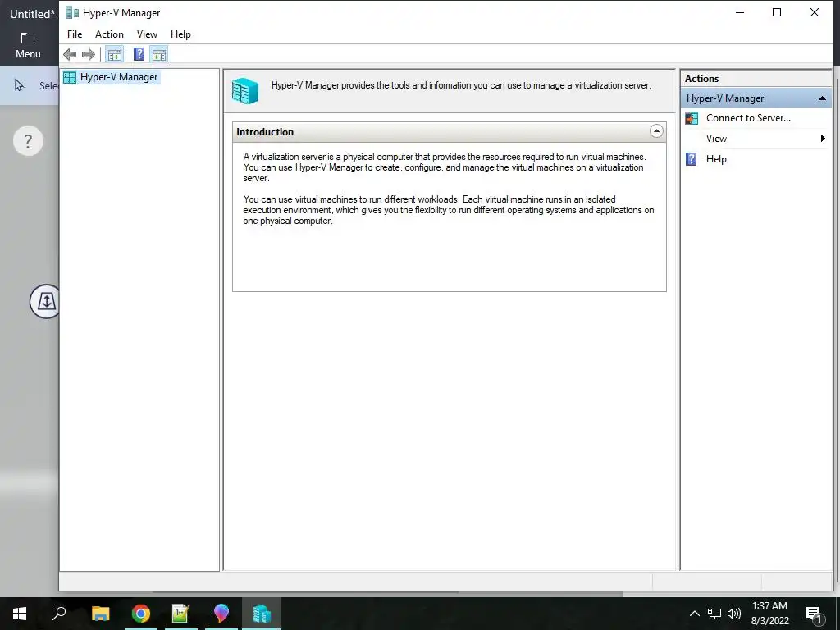Open the Windows Start menu
840x630 pixels.
pos(20,614)
